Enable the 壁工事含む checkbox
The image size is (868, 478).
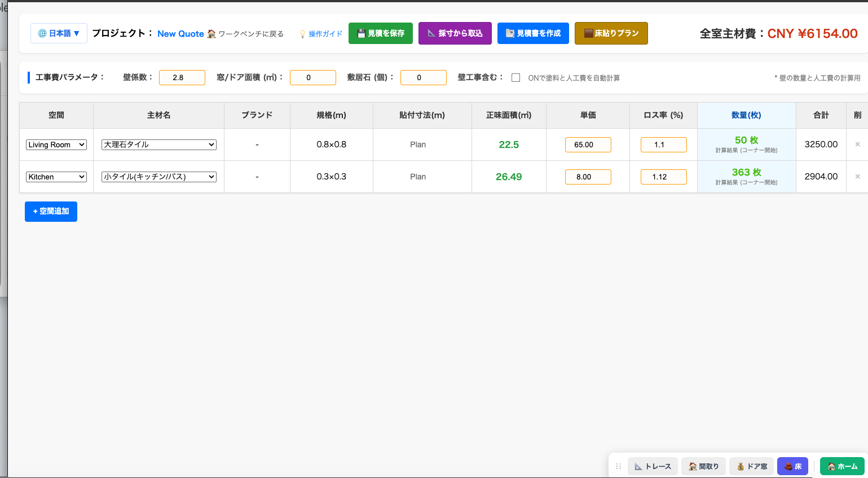(x=515, y=78)
